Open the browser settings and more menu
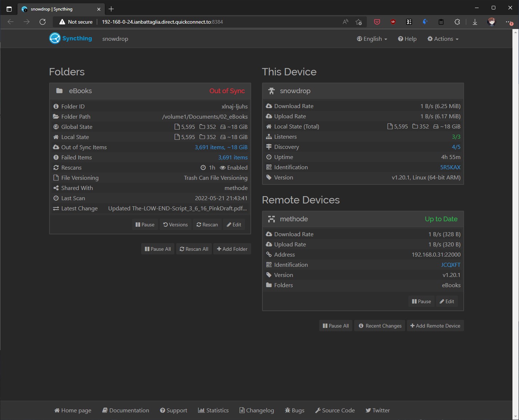The width and height of the screenshot is (519, 420). [509, 22]
